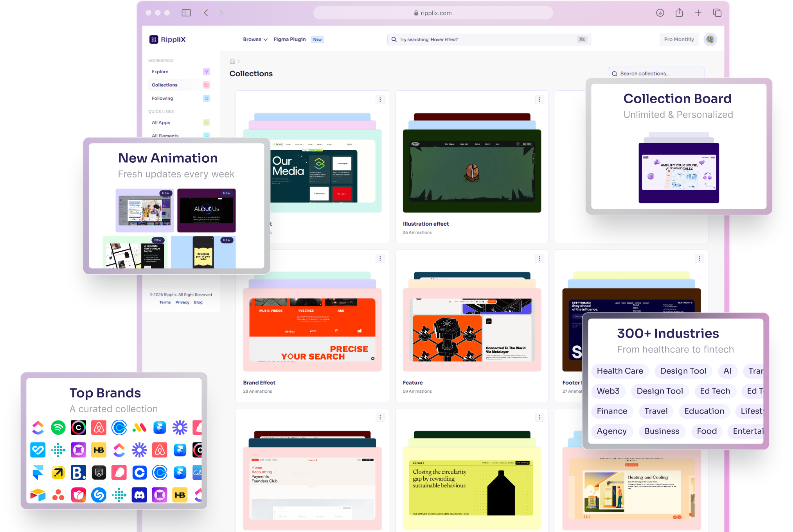Open Following in the sidebar
Viewport: 793px width, 532px height.
pos(162,98)
